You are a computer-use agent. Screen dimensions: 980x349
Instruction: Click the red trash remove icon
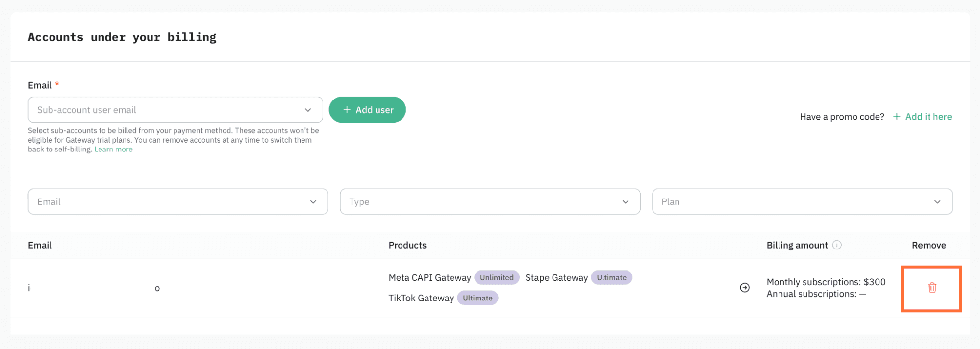click(x=932, y=288)
